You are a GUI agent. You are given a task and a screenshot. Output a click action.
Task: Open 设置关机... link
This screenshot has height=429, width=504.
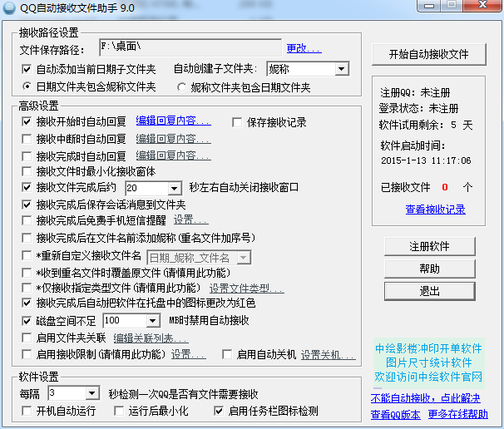pos(329,355)
